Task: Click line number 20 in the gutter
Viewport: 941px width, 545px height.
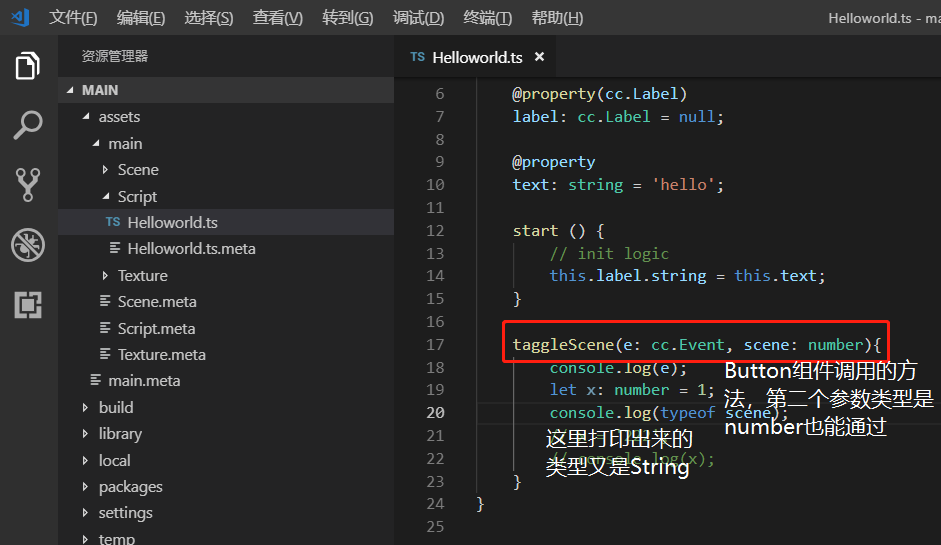Action: (435, 413)
